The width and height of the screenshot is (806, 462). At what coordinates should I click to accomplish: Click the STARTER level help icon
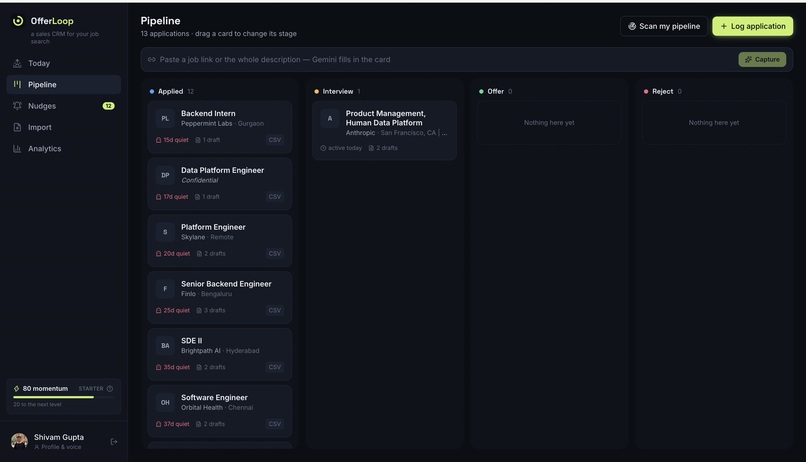pos(109,389)
